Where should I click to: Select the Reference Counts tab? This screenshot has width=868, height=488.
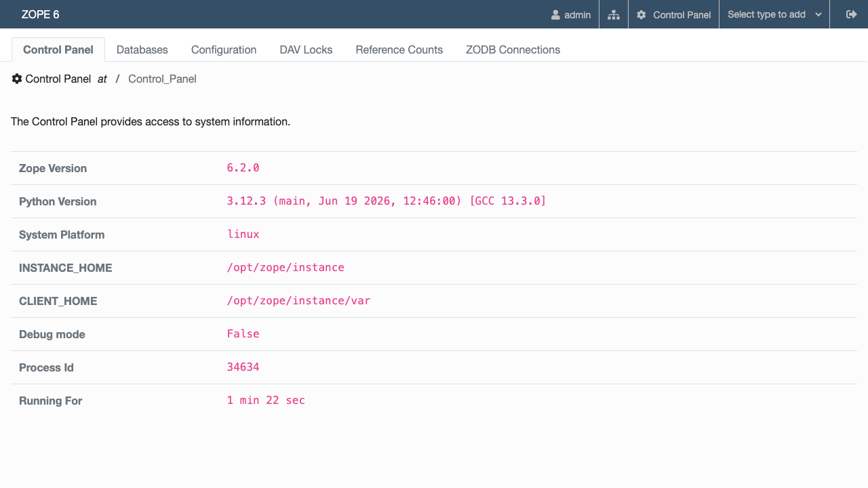[x=399, y=49]
